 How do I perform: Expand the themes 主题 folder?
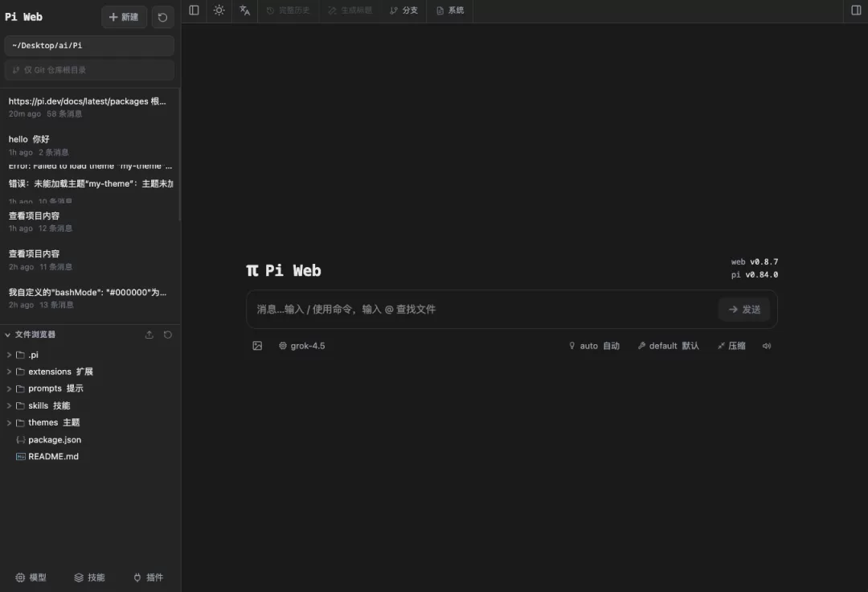point(9,422)
